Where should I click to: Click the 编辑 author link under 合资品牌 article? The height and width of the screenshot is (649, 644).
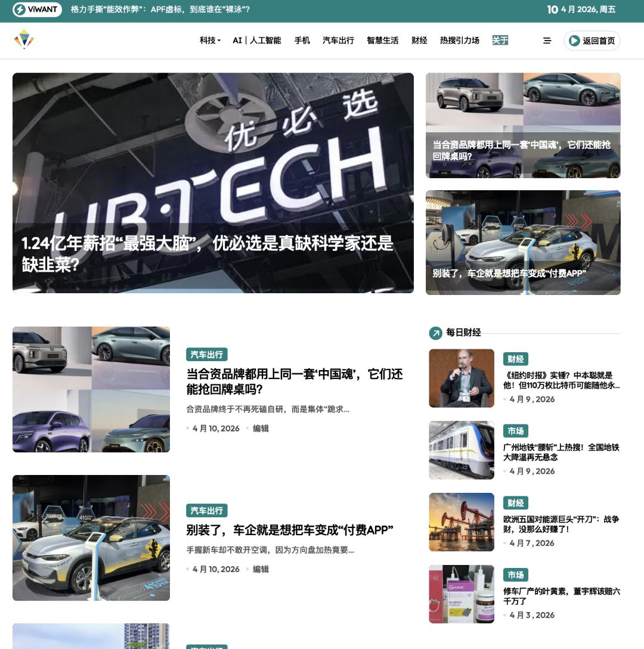(261, 428)
